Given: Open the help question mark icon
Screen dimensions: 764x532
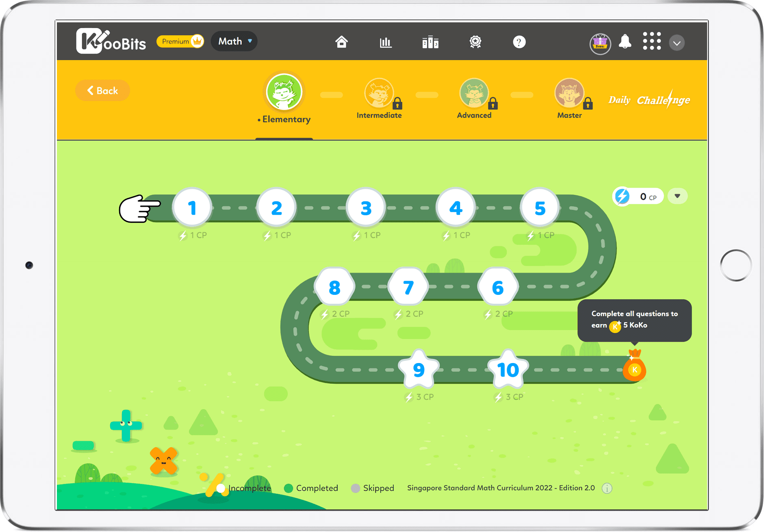Looking at the screenshot, I should tap(519, 42).
